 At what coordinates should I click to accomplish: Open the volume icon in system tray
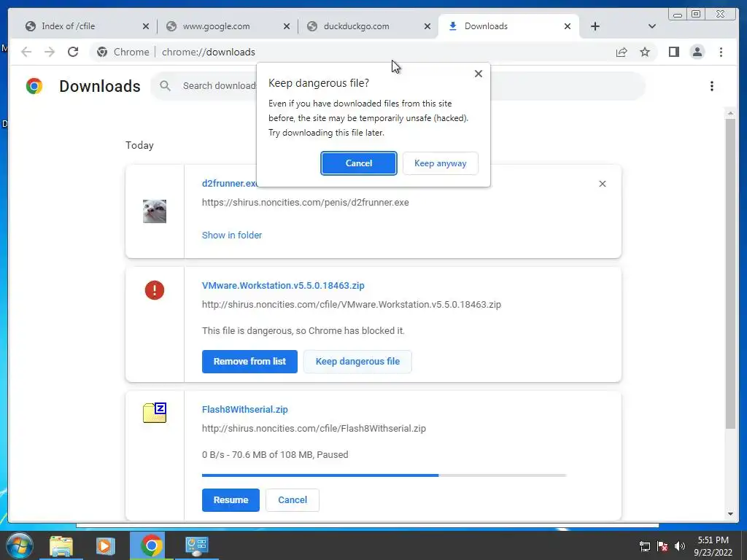680,546
